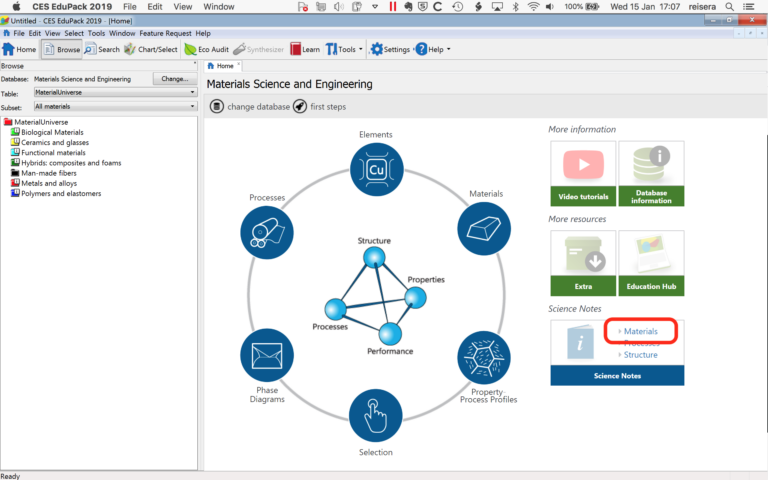Select Metals and alloys in tree
768x480 pixels.
49,183
